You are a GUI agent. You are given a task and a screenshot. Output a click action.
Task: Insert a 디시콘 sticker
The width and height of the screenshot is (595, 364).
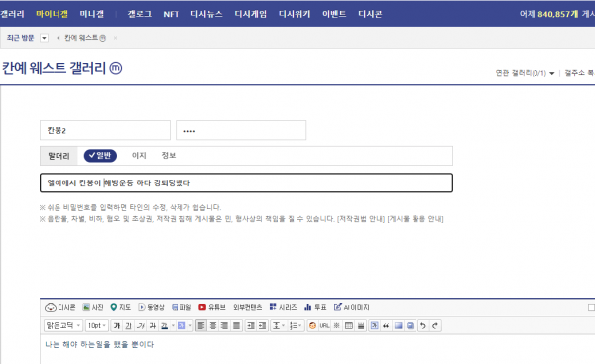pos(59,307)
